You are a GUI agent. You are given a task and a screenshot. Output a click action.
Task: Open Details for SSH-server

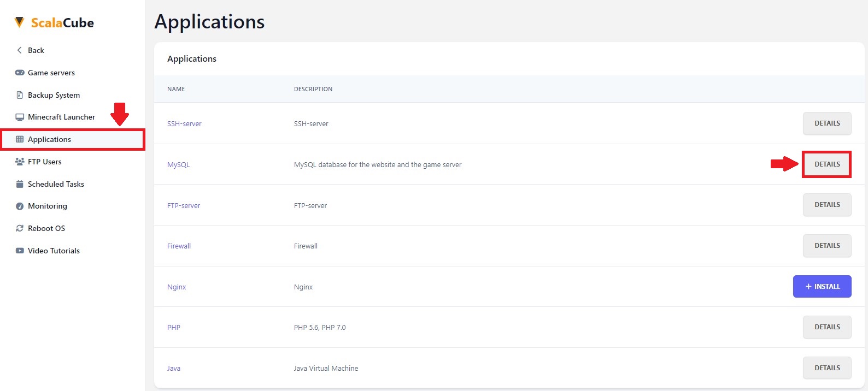pos(827,123)
